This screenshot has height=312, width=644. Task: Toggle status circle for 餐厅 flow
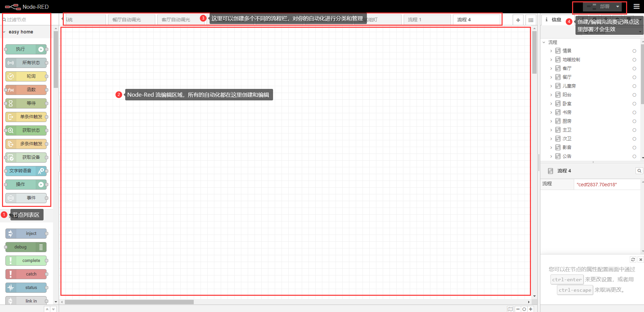tap(634, 77)
